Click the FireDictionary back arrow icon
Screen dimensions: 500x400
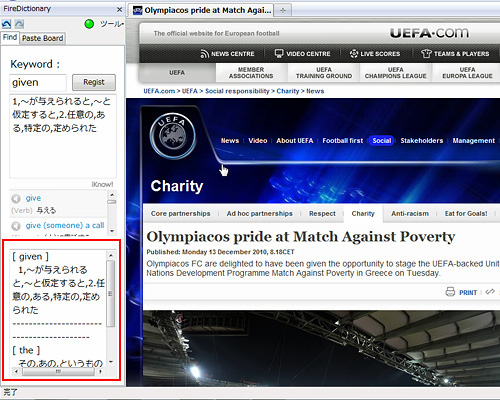6,24
